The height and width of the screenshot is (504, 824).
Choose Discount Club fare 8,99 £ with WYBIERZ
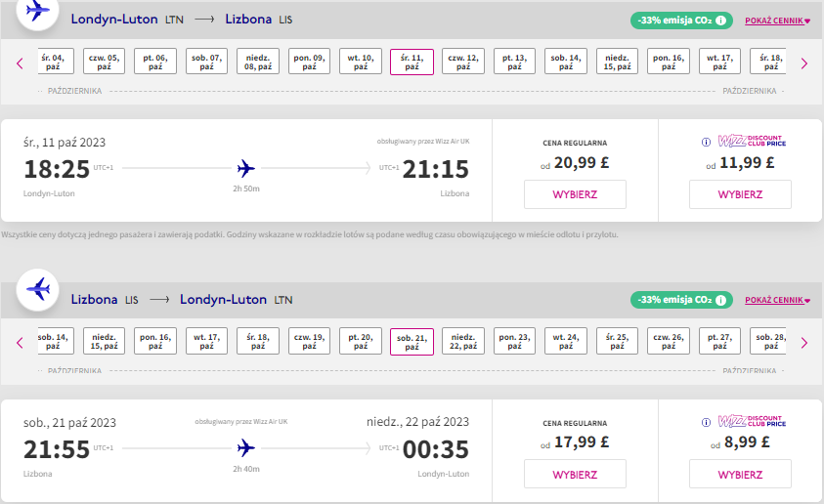click(741, 474)
